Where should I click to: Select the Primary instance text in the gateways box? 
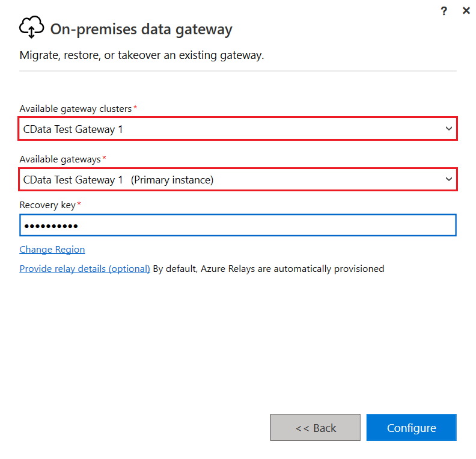[172, 180]
